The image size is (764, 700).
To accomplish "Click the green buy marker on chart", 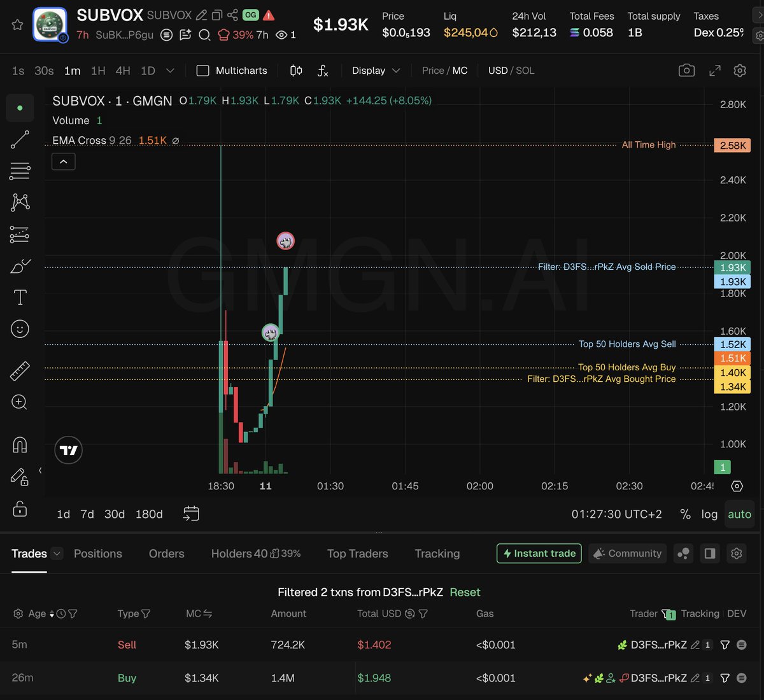I will (x=271, y=332).
